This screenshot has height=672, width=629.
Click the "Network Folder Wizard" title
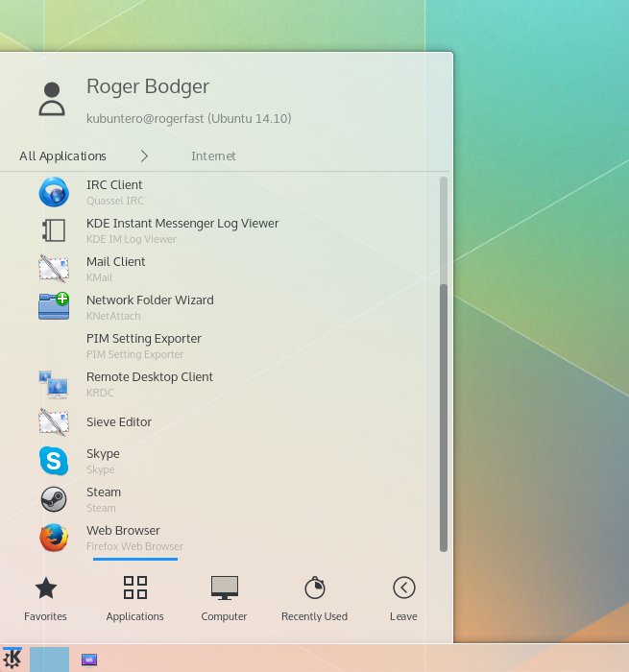150,300
